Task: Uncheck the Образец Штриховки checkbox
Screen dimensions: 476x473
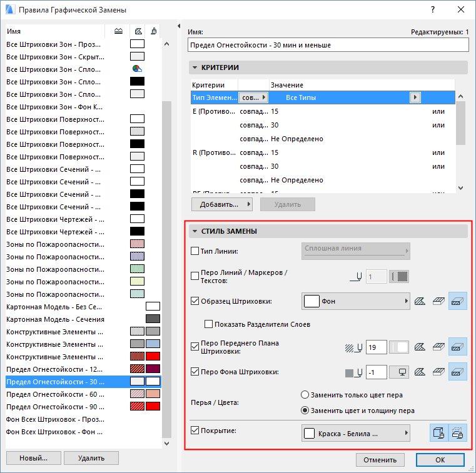Action: [x=195, y=301]
